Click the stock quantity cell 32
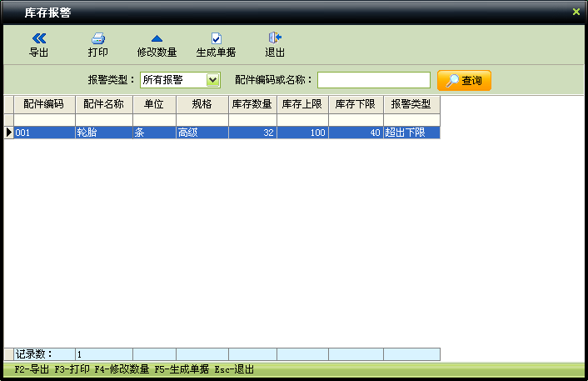588x381 pixels. tap(252, 133)
